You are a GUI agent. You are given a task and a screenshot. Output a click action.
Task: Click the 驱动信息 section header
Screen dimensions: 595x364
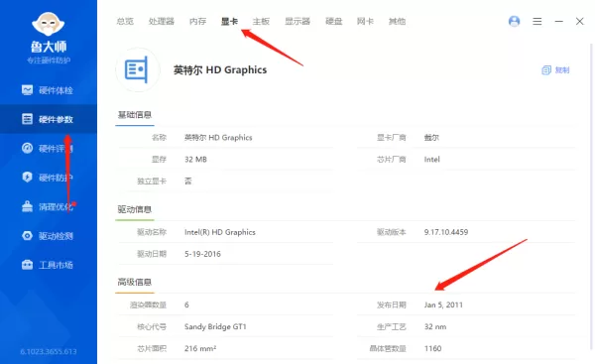pos(134,209)
